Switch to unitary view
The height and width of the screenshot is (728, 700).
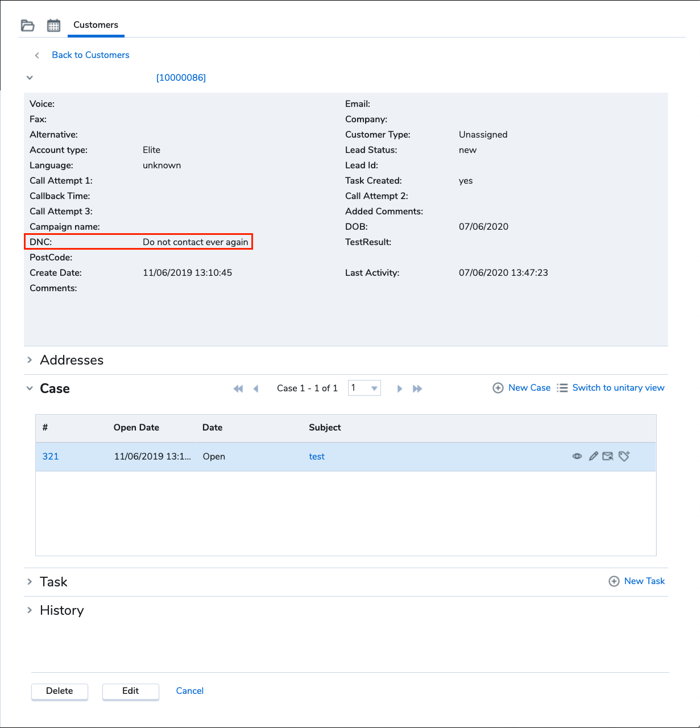(x=610, y=388)
